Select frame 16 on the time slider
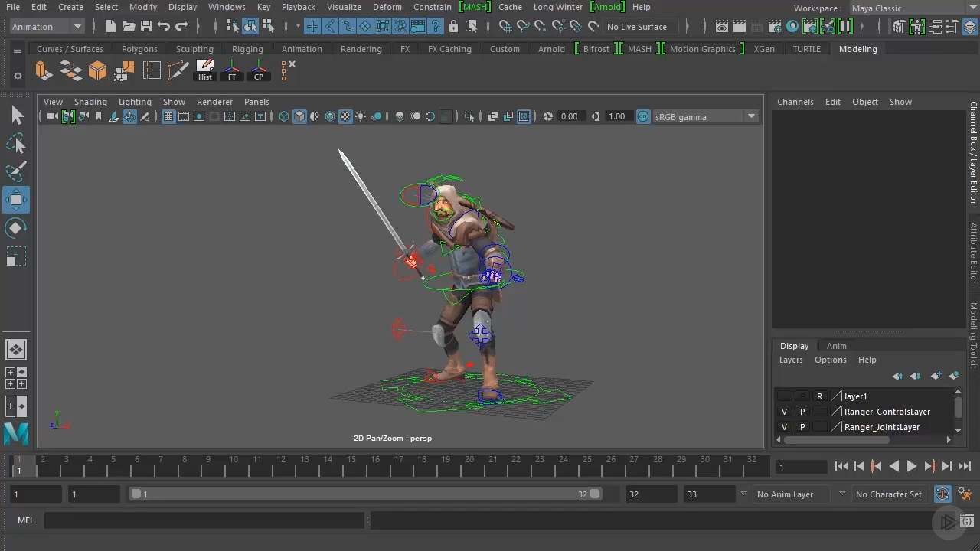The height and width of the screenshot is (551, 980). 375,465
